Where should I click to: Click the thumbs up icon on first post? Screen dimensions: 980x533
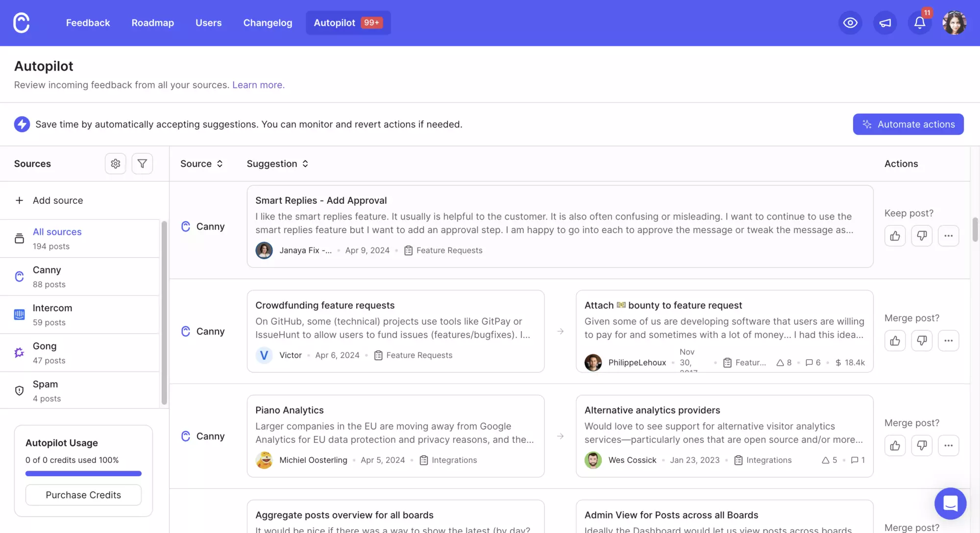click(895, 236)
